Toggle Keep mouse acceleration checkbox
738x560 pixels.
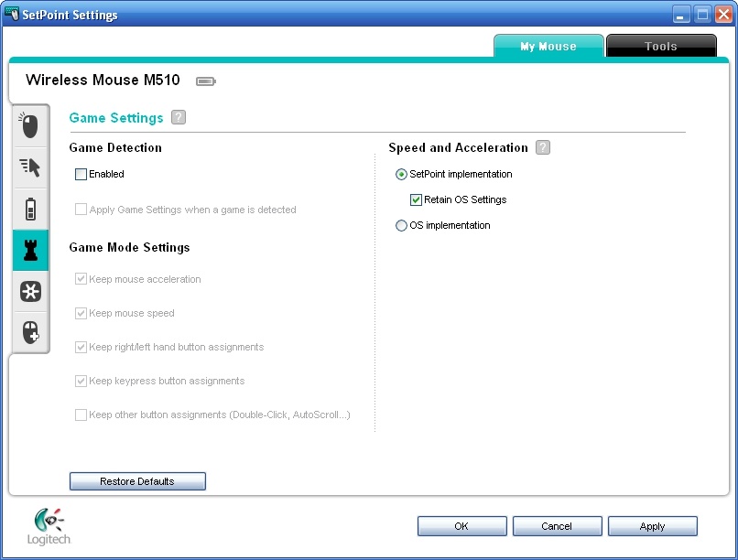click(81, 279)
